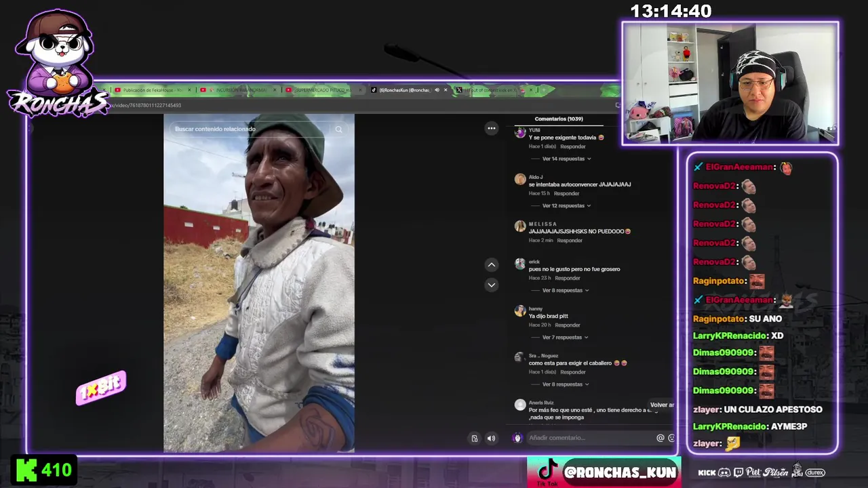Click Responder on erick's comment
This screenshot has height=488, width=868.
tap(568, 278)
